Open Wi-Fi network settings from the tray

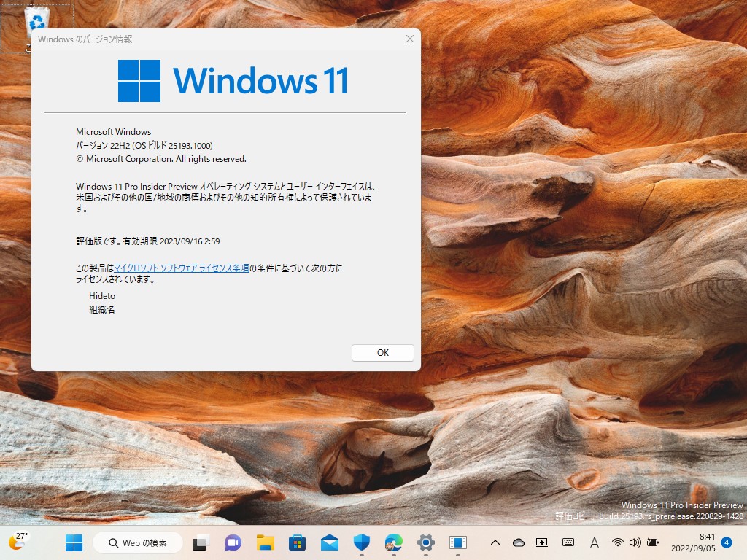coord(618,542)
